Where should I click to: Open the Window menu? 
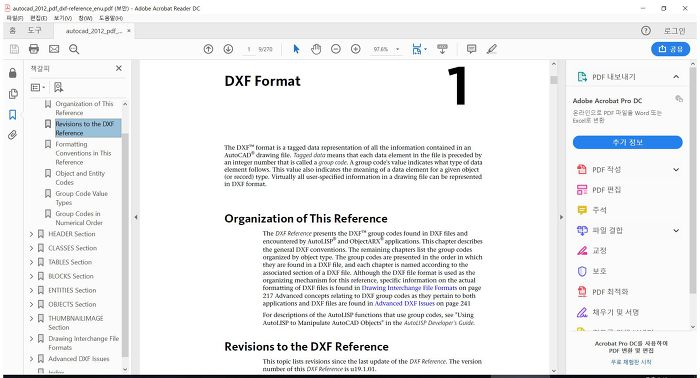click(x=85, y=18)
